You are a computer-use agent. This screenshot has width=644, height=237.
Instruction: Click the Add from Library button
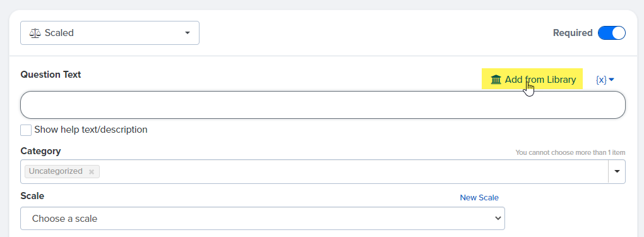coord(532,79)
